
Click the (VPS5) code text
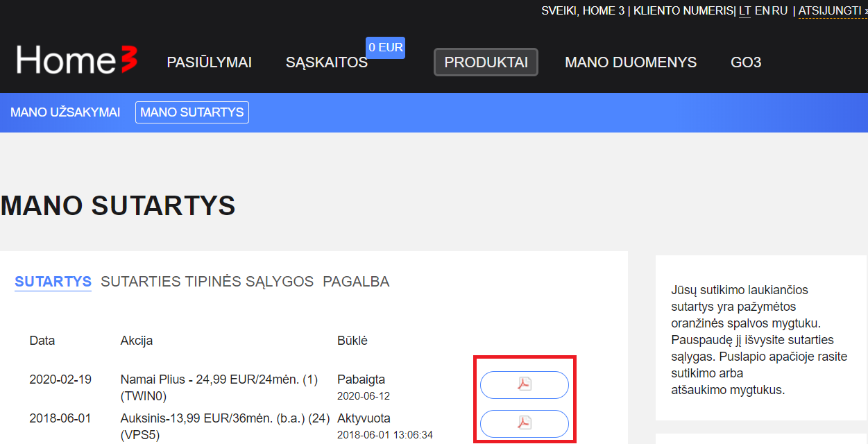[141, 435]
